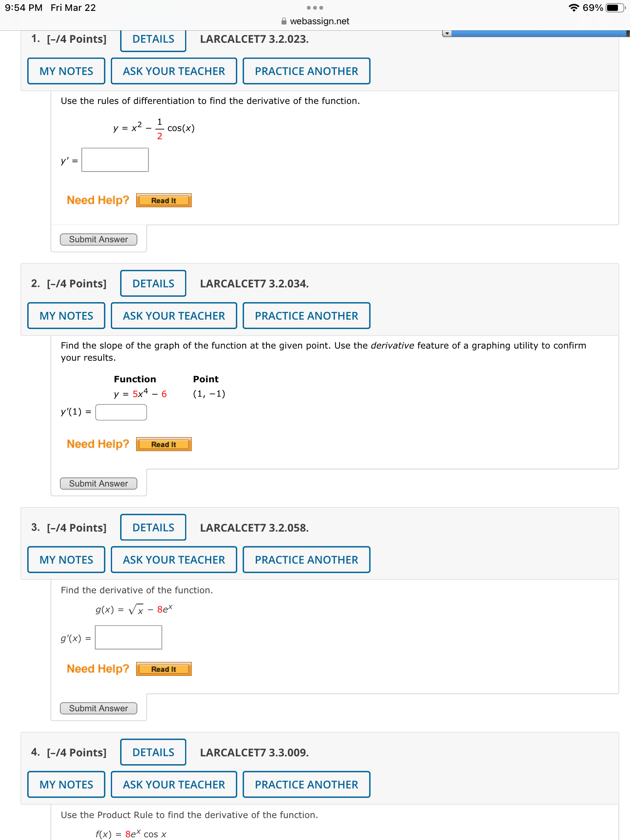Open MY NOTES for question 1
This screenshot has height=840, width=630.
pyautogui.click(x=66, y=71)
